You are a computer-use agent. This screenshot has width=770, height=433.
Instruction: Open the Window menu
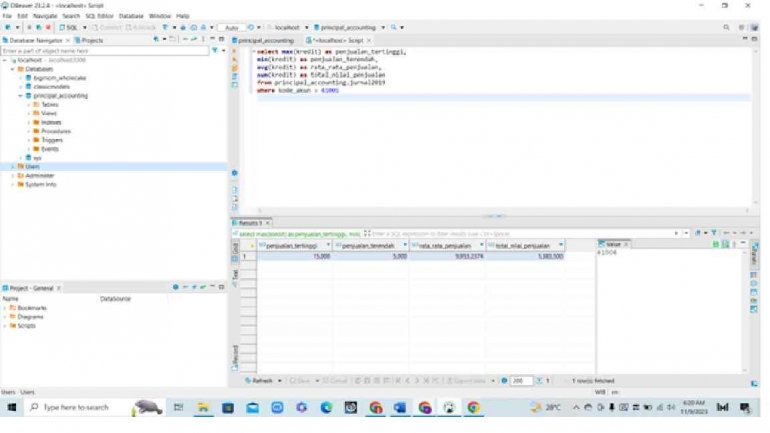click(x=160, y=16)
